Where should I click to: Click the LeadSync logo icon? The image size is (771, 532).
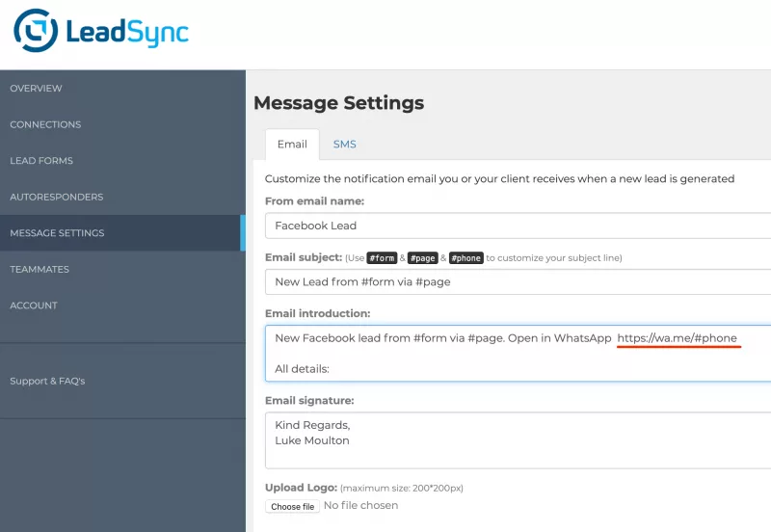click(x=36, y=31)
